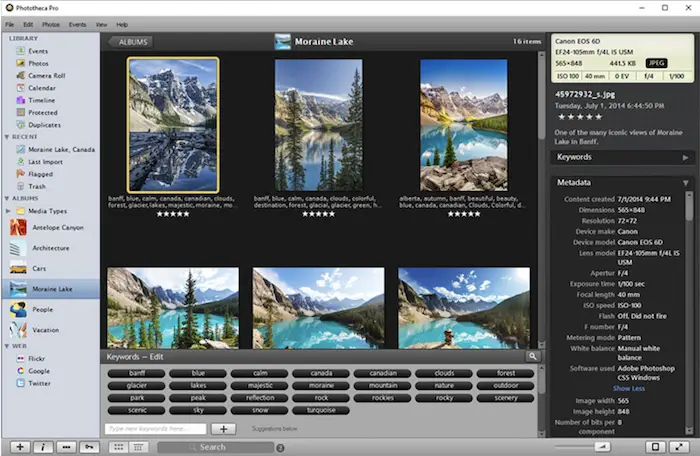Open the Photos menu
Viewport: 700px width, 456px height.
click(x=50, y=24)
